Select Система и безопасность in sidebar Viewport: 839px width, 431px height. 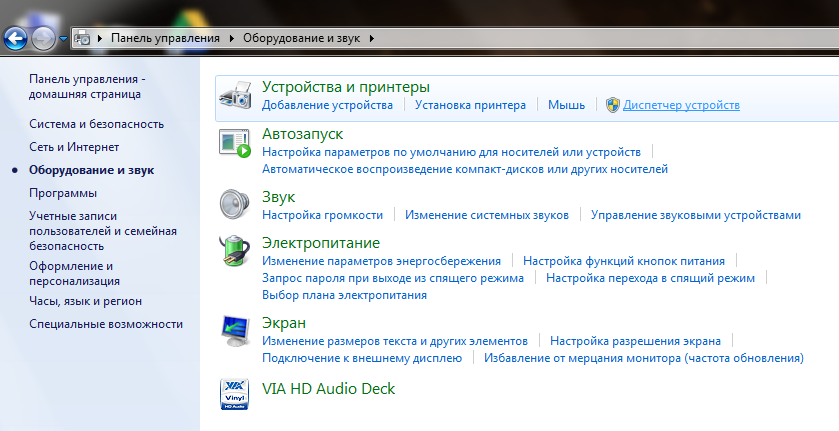pyautogui.click(x=96, y=124)
